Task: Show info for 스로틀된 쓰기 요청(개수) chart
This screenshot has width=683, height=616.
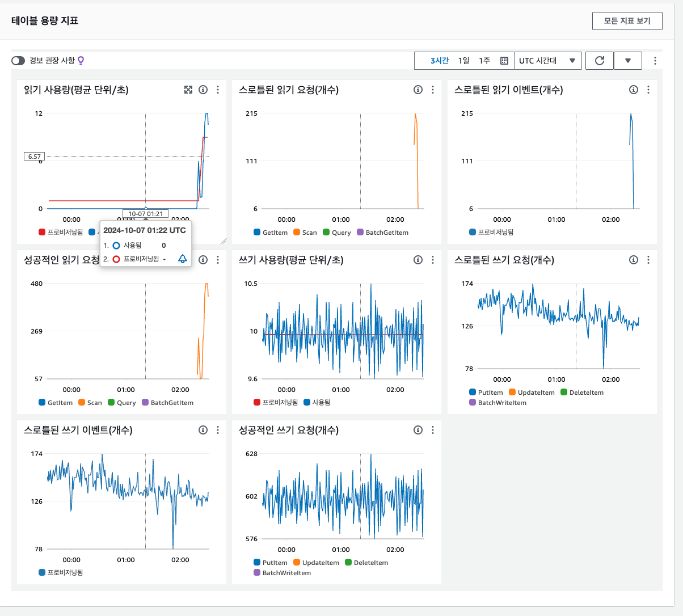Action: pos(634,260)
